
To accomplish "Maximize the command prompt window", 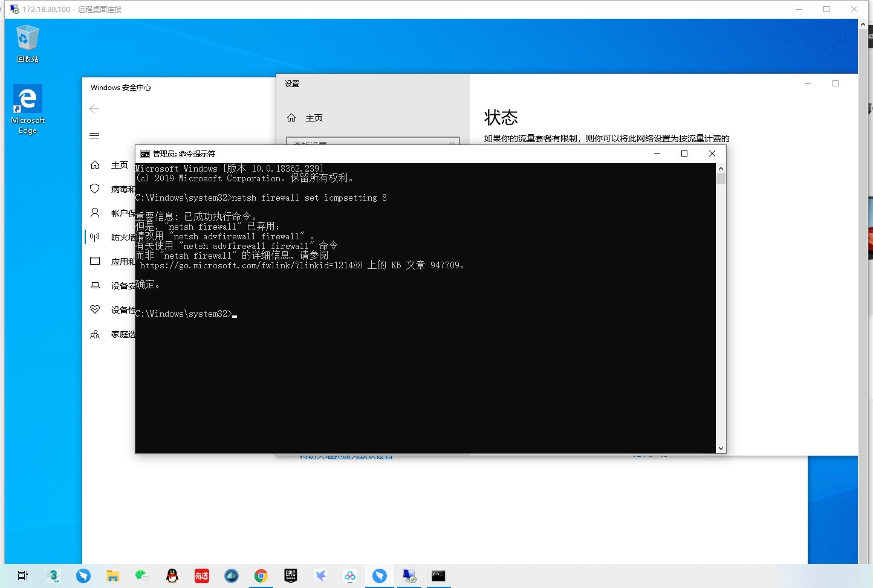I will pos(684,153).
